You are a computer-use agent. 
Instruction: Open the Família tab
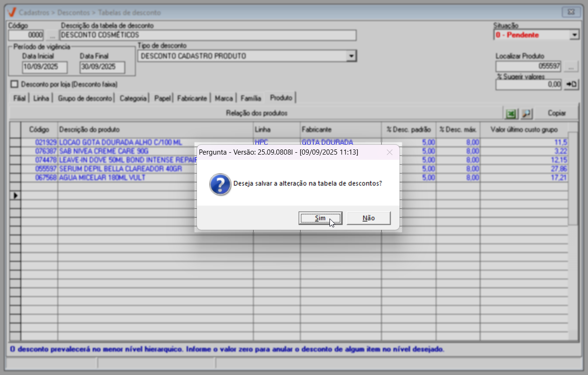pos(251,98)
